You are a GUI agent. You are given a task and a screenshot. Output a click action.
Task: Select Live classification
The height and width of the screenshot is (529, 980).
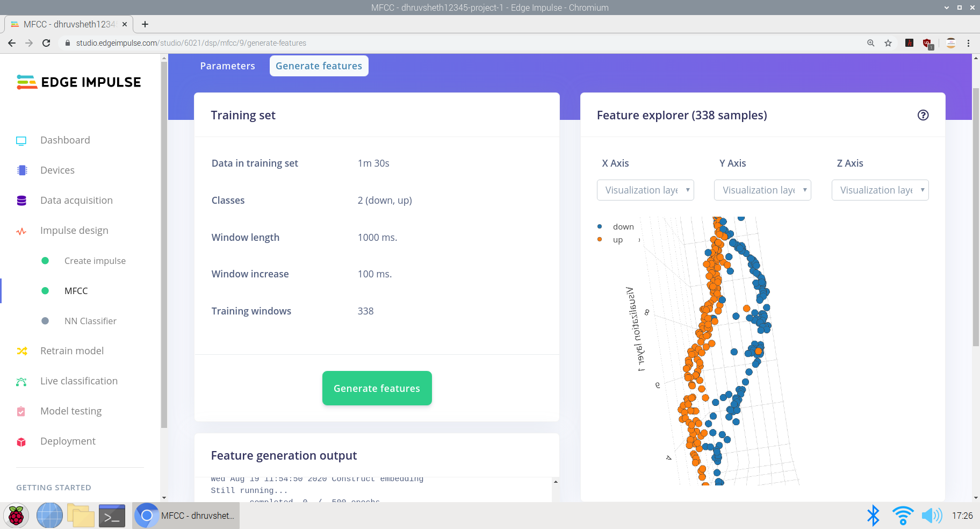click(x=78, y=381)
